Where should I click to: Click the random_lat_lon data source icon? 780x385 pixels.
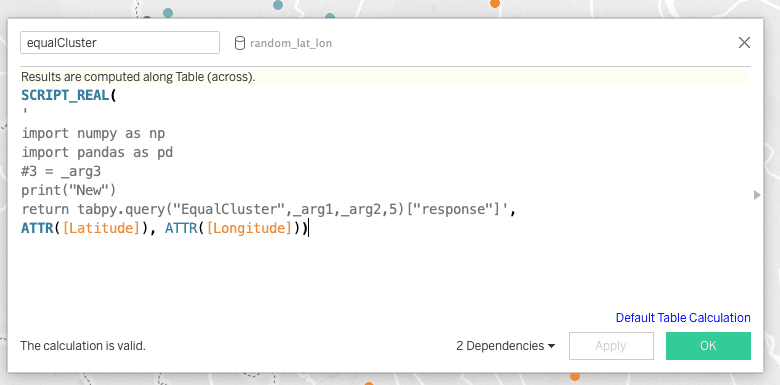240,44
